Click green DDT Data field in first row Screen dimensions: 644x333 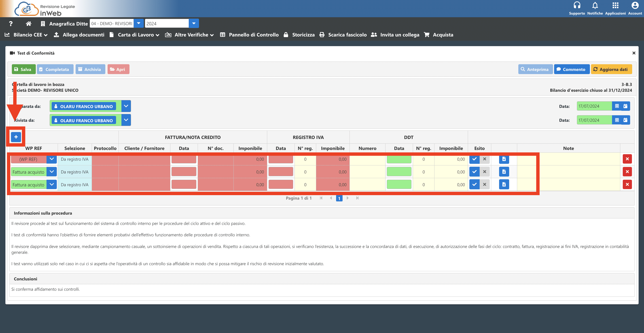coord(399,159)
